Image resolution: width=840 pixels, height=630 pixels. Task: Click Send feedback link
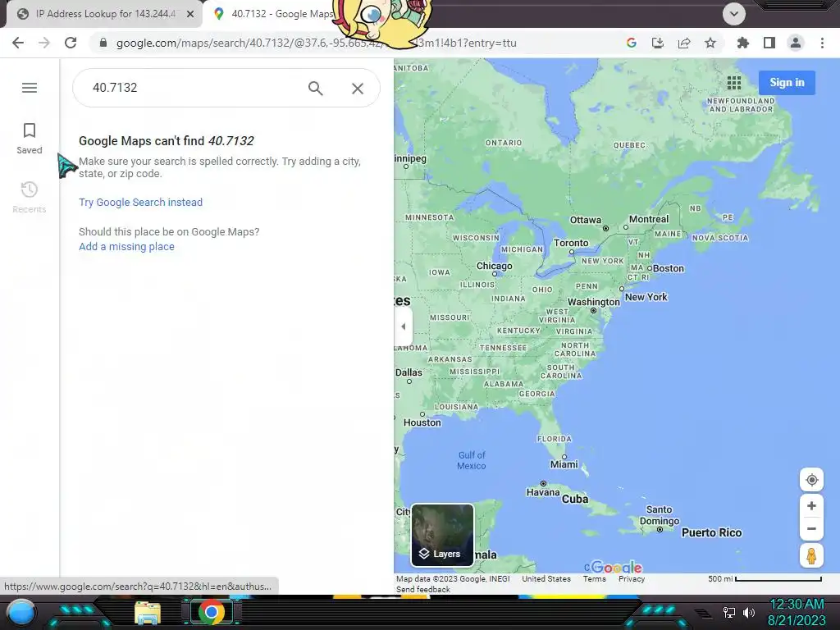tap(423, 589)
